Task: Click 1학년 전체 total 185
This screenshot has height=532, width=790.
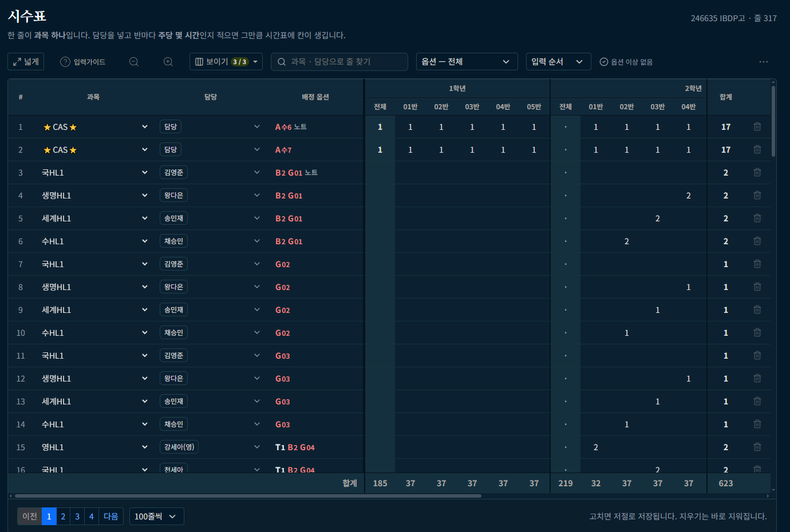Action: [x=380, y=483]
